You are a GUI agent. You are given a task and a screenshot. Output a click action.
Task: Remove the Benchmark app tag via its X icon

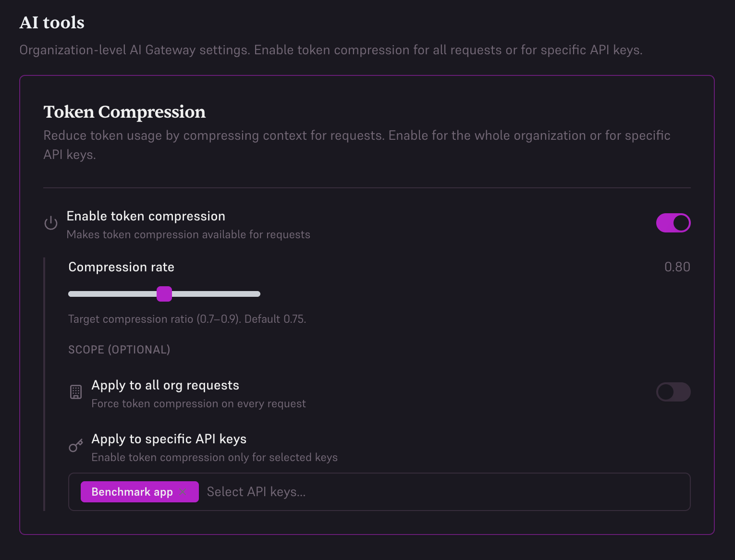pyautogui.click(x=183, y=492)
